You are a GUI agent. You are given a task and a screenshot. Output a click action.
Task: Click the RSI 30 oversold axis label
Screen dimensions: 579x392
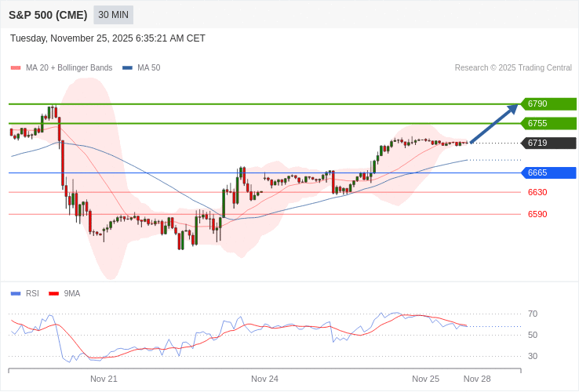[533, 356]
